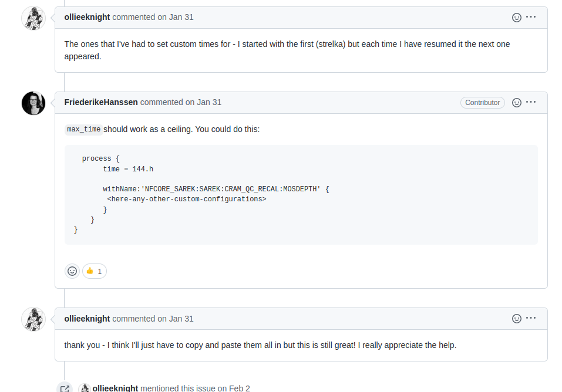This screenshot has height=392, width=562.
Task: Open the 'mentioned this issue' link
Action: 179,388
